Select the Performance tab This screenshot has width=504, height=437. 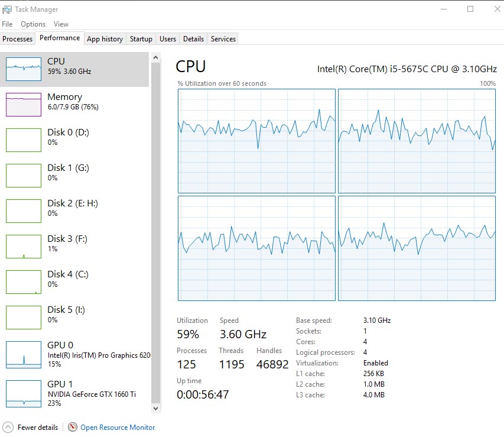point(60,38)
